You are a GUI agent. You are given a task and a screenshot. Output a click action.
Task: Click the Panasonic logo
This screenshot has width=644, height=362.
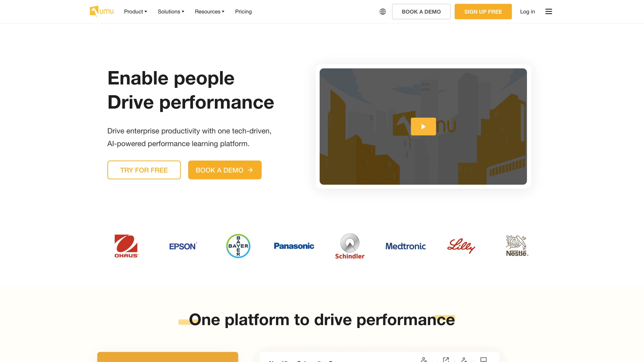coord(294,246)
